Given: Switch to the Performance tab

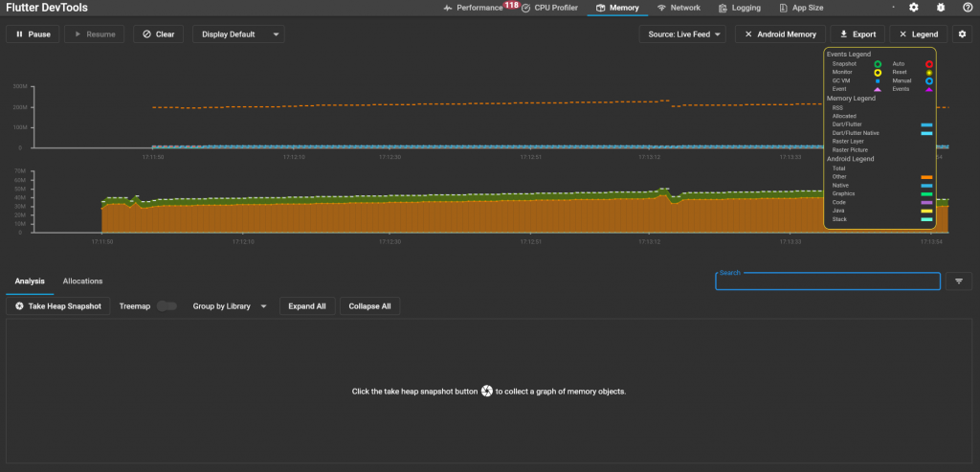Looking at the screenshot, I should 473,8.
